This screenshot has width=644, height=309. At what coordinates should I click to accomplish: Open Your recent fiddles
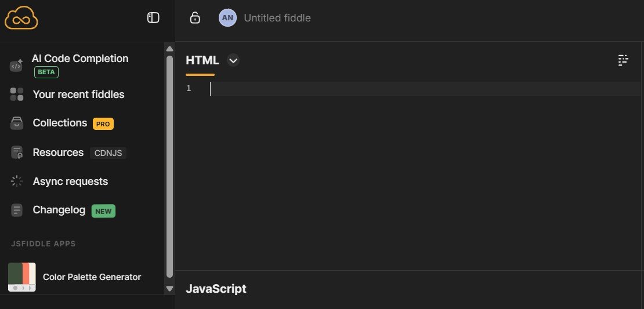point(78,94)
